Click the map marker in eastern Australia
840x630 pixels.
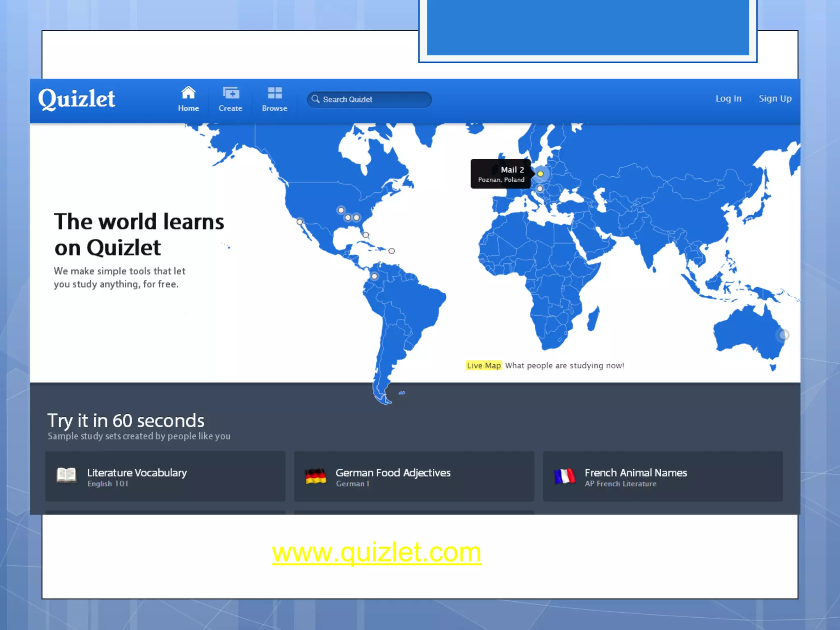point(783,335)
